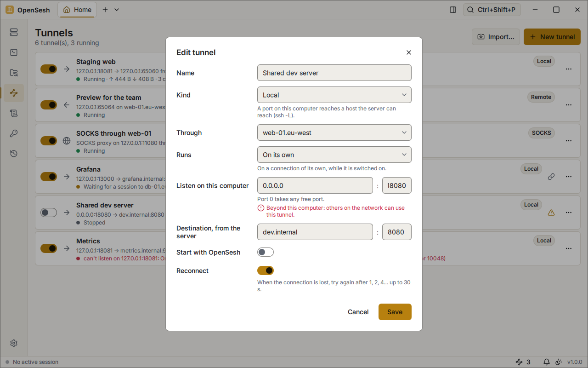Open more options for Grafana tunnel
Image resolution: width=588 pixels, height=368 pixels.
click(569, 177)
